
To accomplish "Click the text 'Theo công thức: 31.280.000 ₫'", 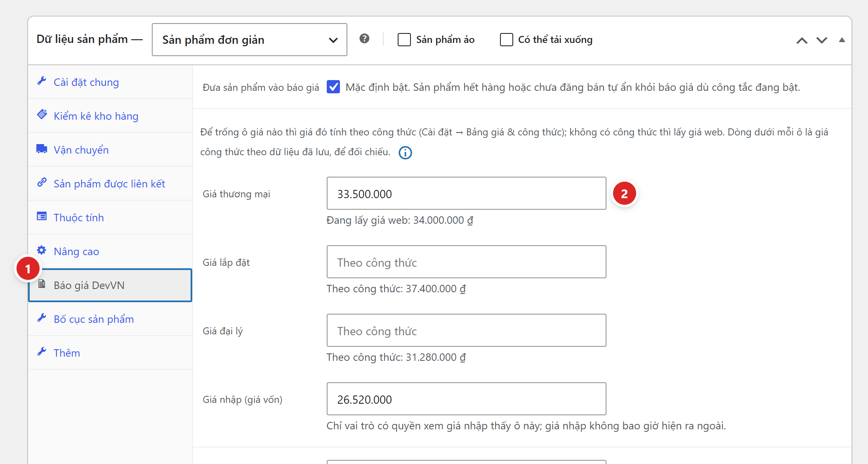I will click(x=396, y=357).
